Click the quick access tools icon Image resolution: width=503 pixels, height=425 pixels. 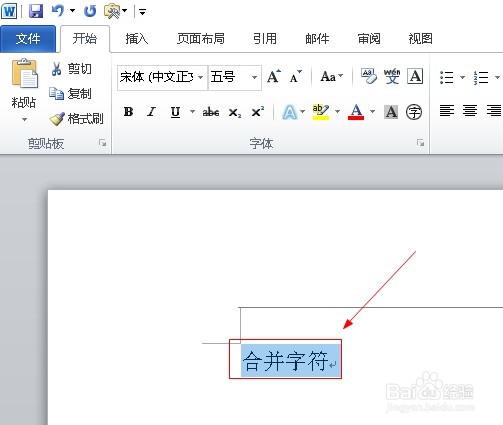click(x=112, y=11)
